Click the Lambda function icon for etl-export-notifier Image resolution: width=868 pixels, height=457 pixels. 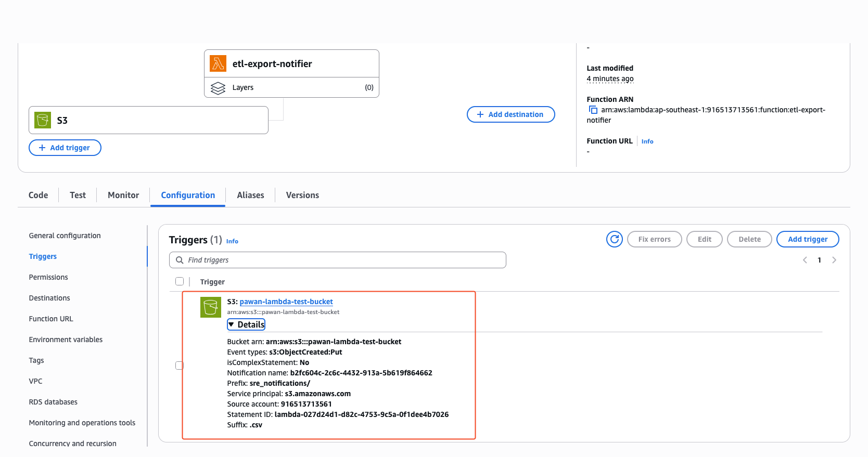(x=218, y=63)
